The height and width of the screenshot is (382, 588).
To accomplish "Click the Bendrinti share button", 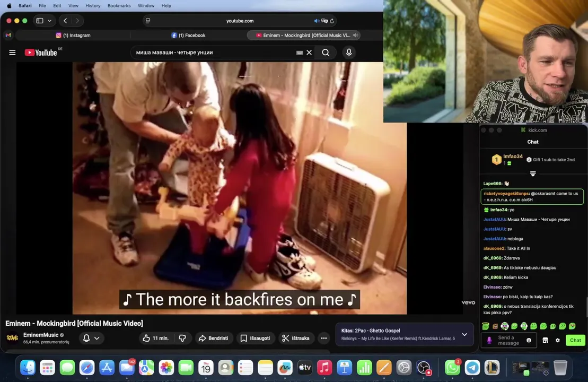I will coord(213,338).
